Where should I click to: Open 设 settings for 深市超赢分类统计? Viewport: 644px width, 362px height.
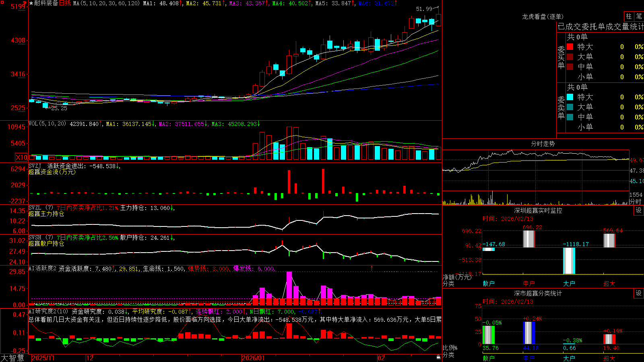coord(639,293)
